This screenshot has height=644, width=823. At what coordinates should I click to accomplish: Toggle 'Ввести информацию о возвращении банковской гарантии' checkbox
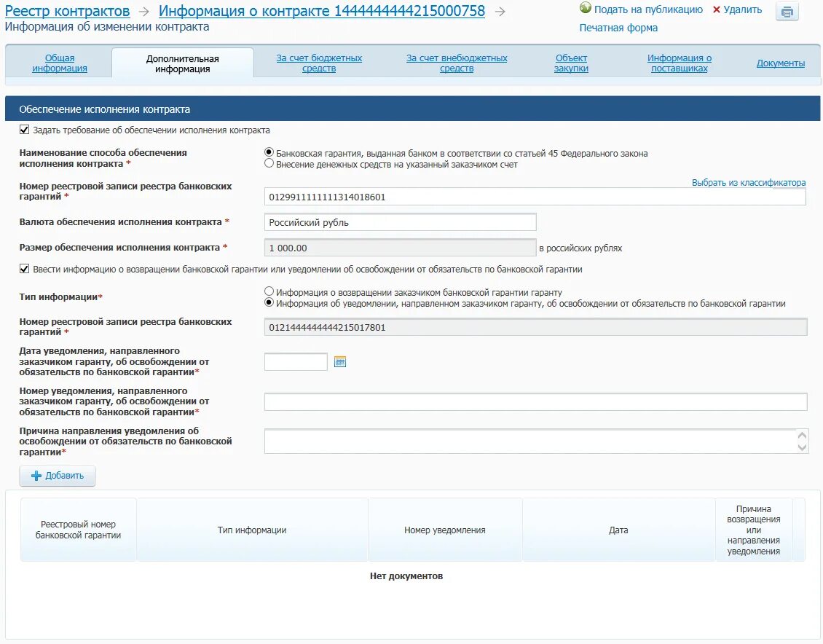click(x=24, y=269)
